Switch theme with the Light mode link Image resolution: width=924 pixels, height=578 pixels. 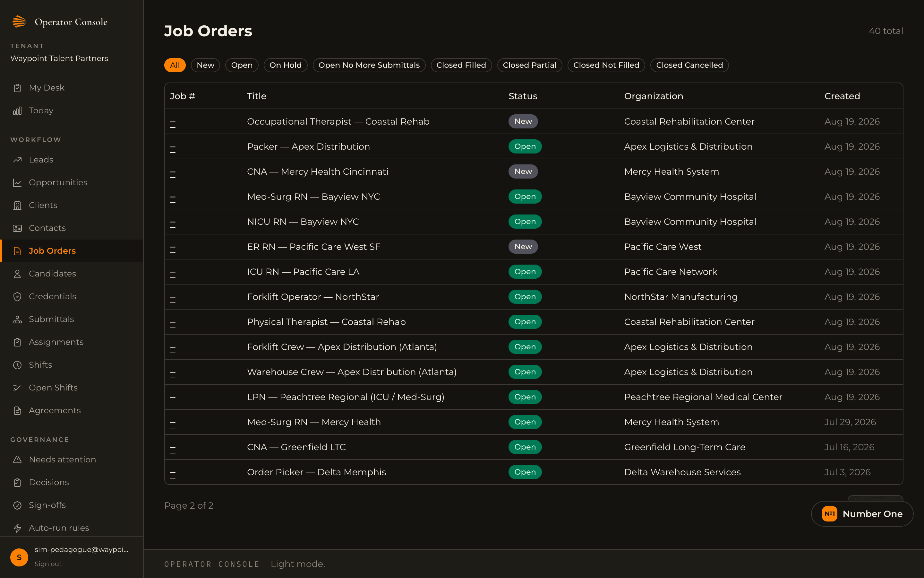coord(298,564)
